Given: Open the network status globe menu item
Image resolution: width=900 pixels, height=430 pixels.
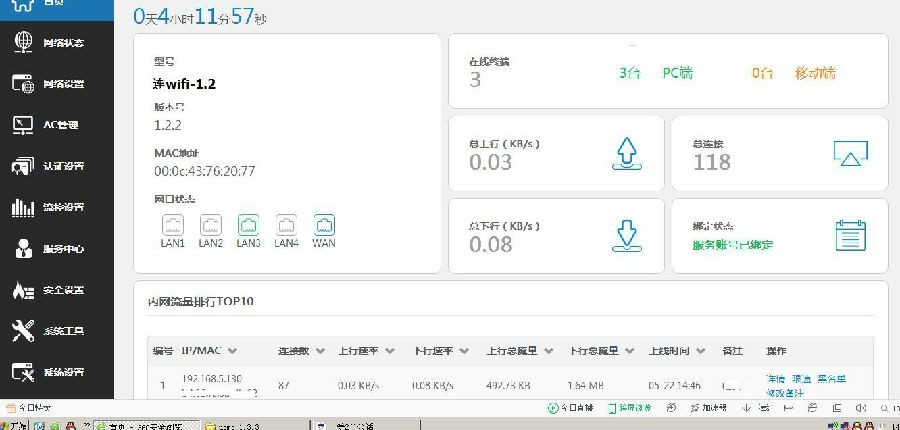Looking at the screenshot, I should coord(56,42).
